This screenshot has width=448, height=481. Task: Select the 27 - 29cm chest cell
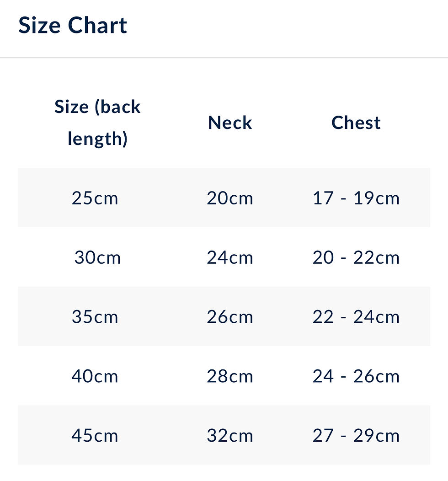[356, 436]
